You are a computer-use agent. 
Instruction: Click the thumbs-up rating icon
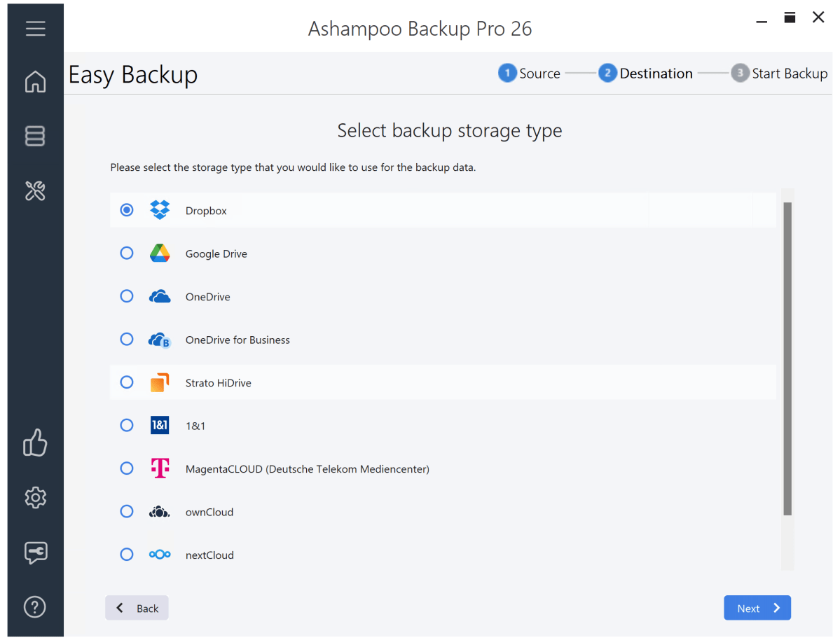tap(35, 443)
